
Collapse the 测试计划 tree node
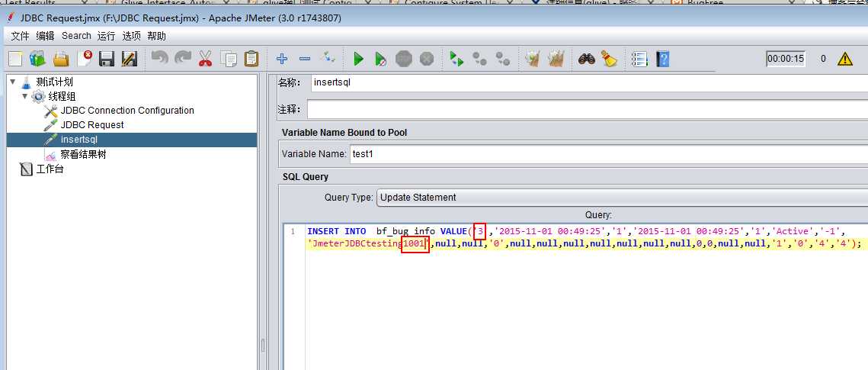pyautogui.click(x=13, y=82)
